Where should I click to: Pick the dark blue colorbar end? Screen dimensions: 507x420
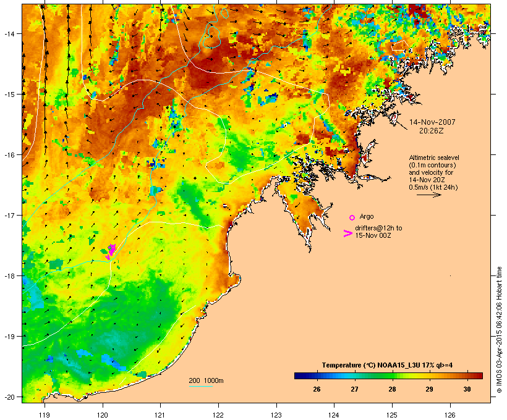point(297,376)
